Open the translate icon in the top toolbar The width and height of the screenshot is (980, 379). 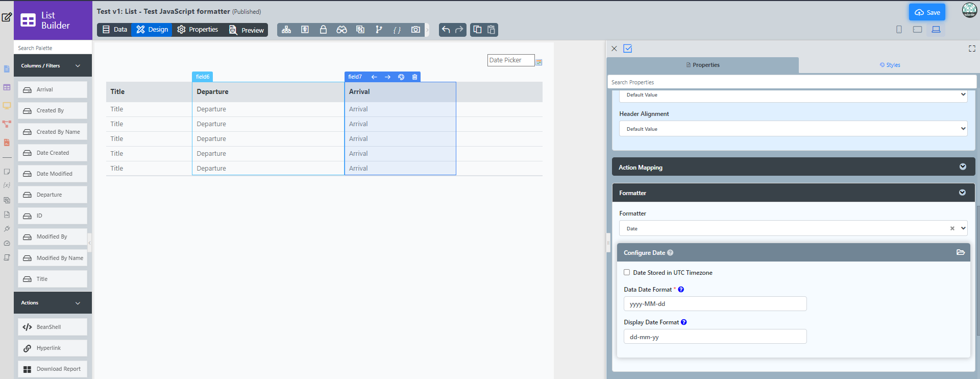coord(360,30)
